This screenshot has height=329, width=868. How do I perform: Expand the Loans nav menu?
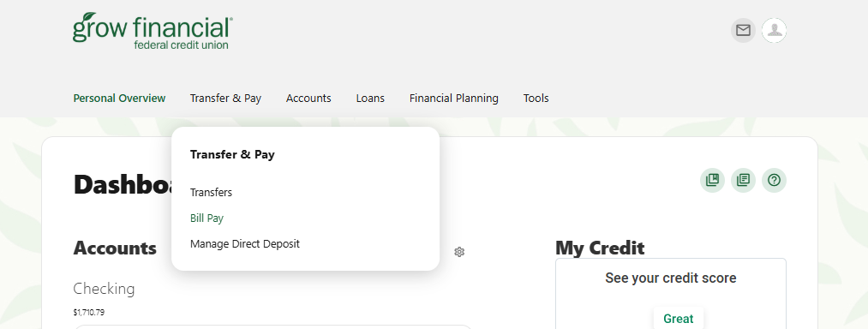point(370,98)
